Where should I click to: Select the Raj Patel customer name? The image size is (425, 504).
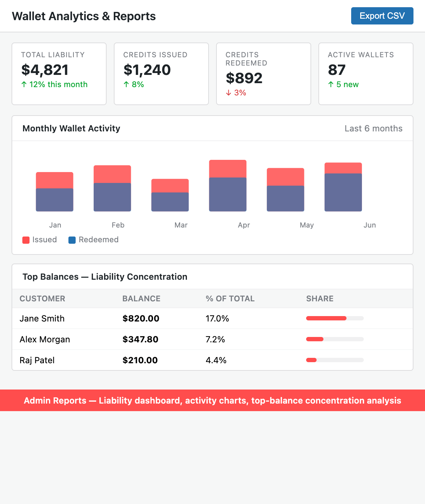(37, 360)
